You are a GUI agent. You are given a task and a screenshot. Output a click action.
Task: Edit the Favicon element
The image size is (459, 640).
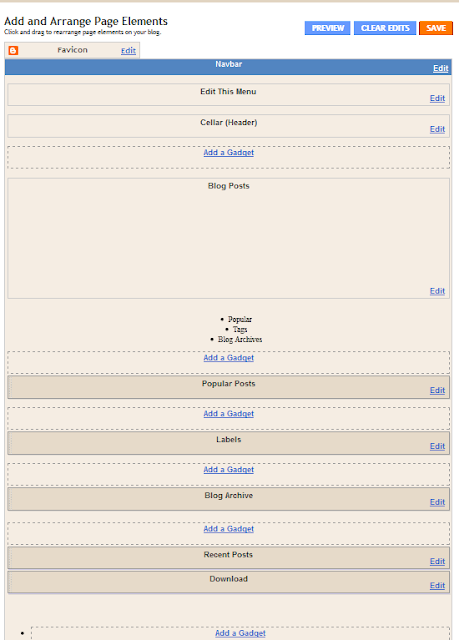[x=128, y=51]
